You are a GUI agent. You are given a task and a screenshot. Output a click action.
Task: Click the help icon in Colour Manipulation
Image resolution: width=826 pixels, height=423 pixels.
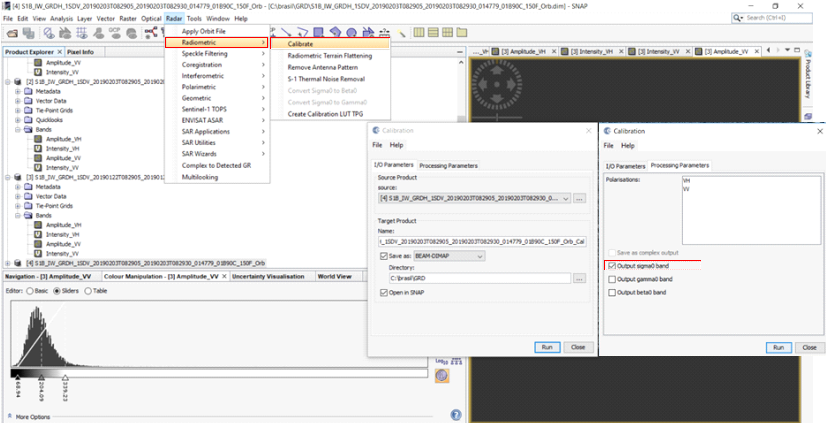coord(456,414)
